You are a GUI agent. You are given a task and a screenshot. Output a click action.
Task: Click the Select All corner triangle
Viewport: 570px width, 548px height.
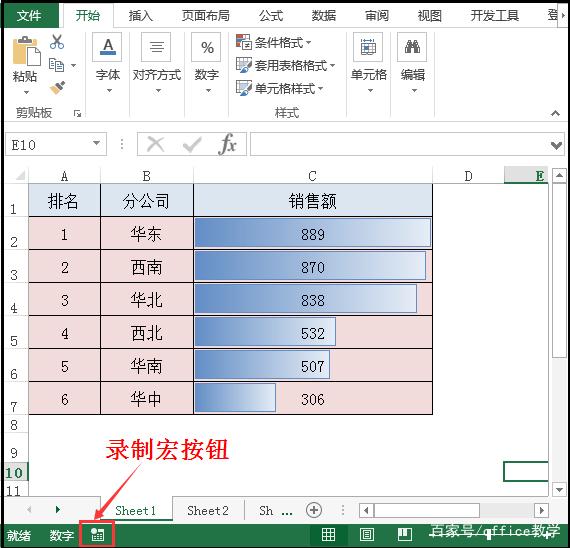[20, 176]
